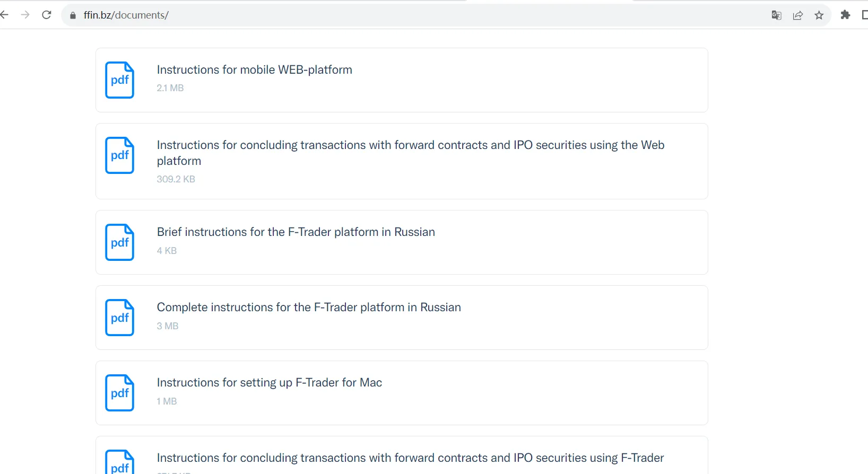Open forward contracts instructions using the Web platform
The width and height of the screenshot is (868, 474).
[411, 153]
